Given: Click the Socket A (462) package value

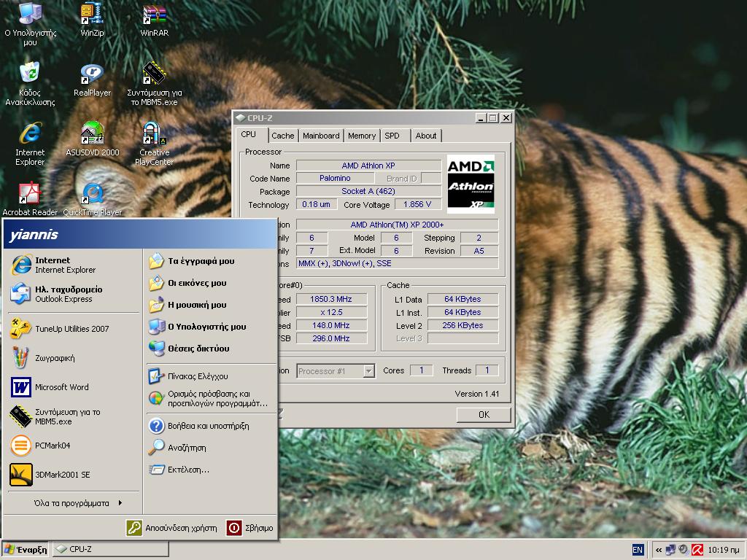Looking at the screenshot, I should point(368,191).
